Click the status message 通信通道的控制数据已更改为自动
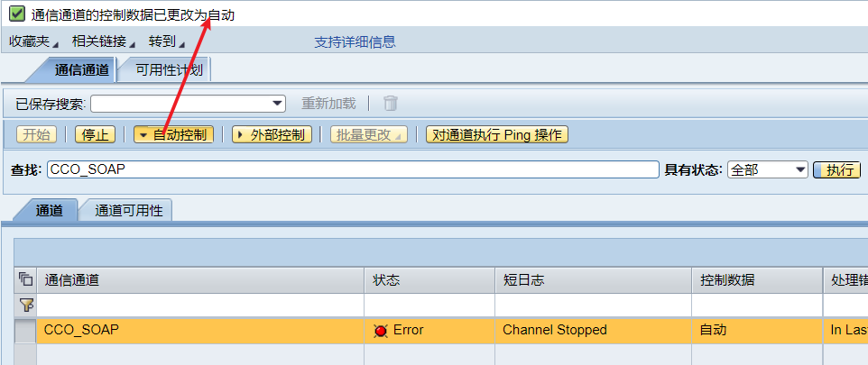This screenshot has width=868, height=365. point(133,15)
